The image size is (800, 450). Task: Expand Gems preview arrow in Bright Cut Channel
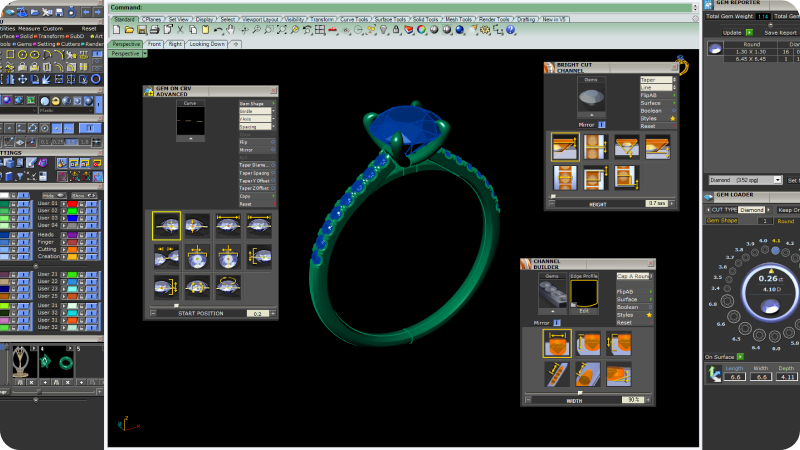(591, 115)
